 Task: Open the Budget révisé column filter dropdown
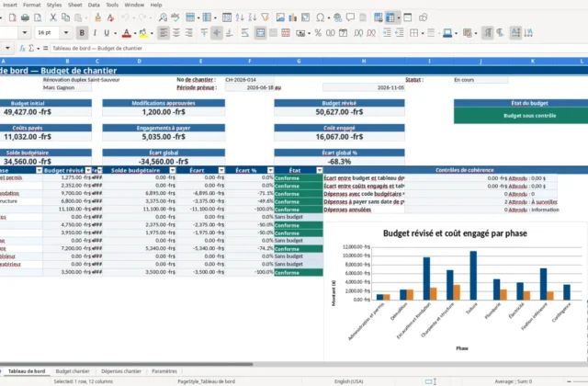click(x=88, y=170)
